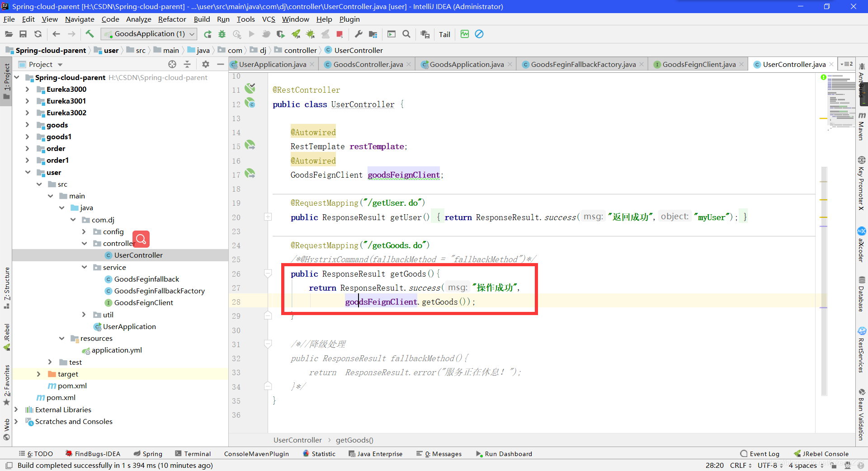The image size is (868, 471).
Task: Open the Refactor menu
Action: (x=172, y=19)
